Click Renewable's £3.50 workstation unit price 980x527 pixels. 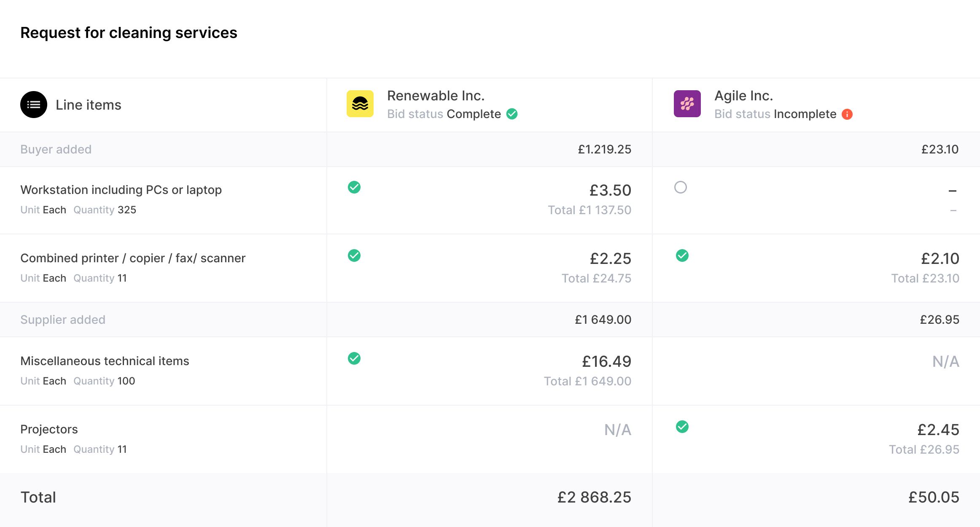(x=610, y=190)
